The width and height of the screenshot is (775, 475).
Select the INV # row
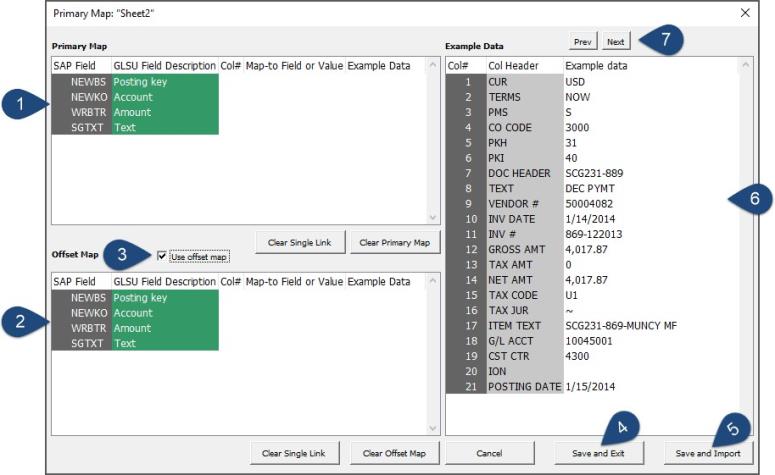click(x=592, y=234)
